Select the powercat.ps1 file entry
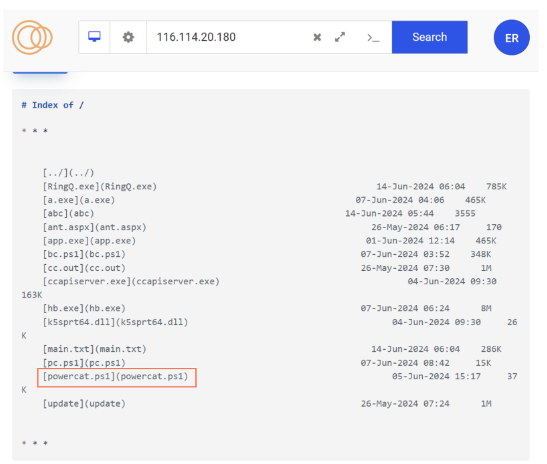 pos(115,376)
